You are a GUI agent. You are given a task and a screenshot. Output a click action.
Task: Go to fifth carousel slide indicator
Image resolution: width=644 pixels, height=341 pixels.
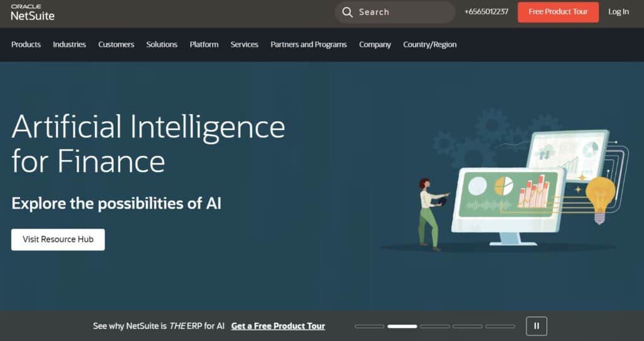click(x=500, y=326)
